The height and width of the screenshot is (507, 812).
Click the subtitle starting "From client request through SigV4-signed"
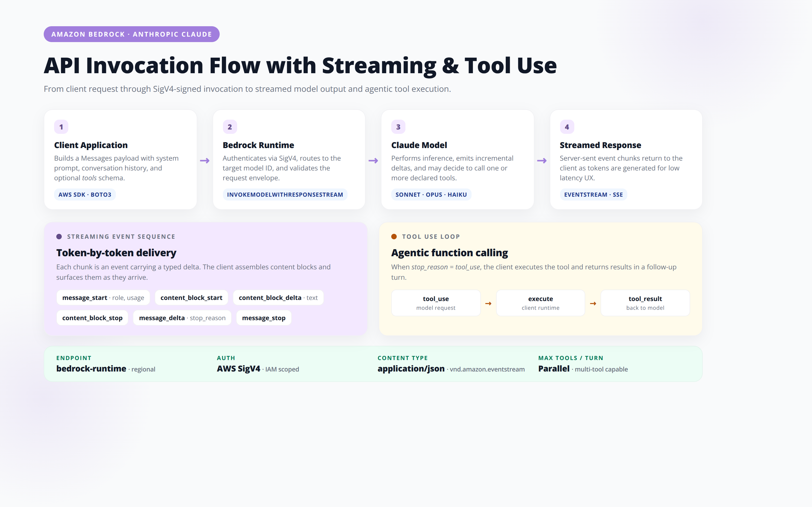247,89
